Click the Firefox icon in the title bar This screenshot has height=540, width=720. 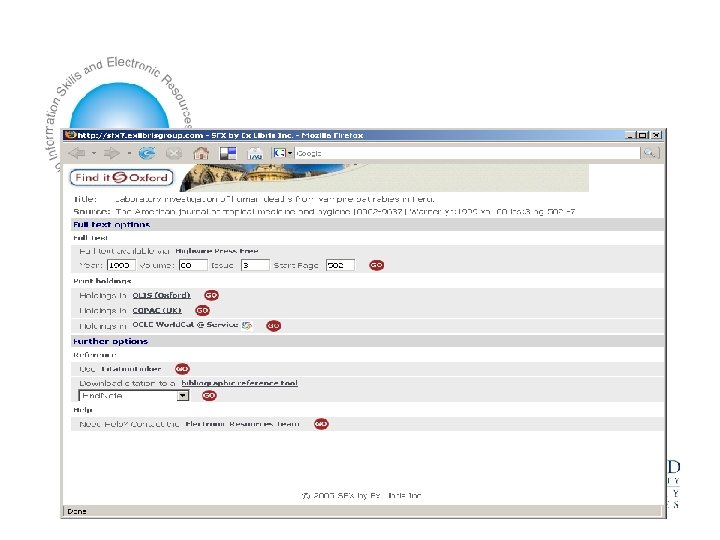70,135
